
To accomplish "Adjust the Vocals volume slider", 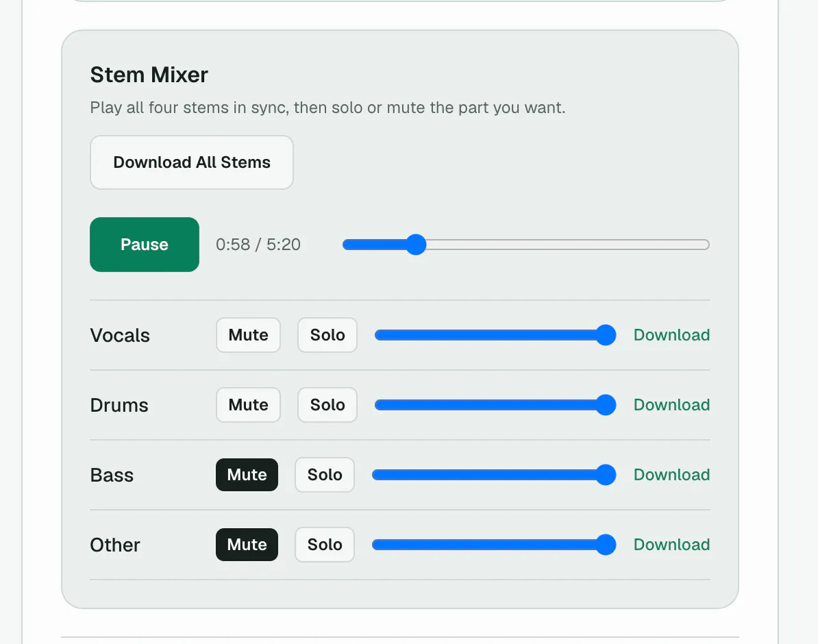I will tap(495, 335).
